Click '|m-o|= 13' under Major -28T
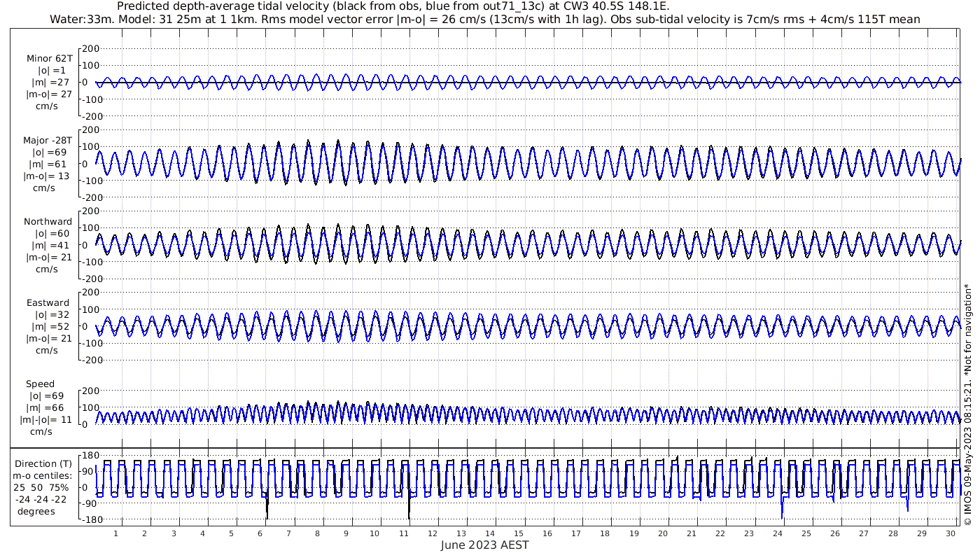This screenshot has width=980, height=560. coord(48,176)
